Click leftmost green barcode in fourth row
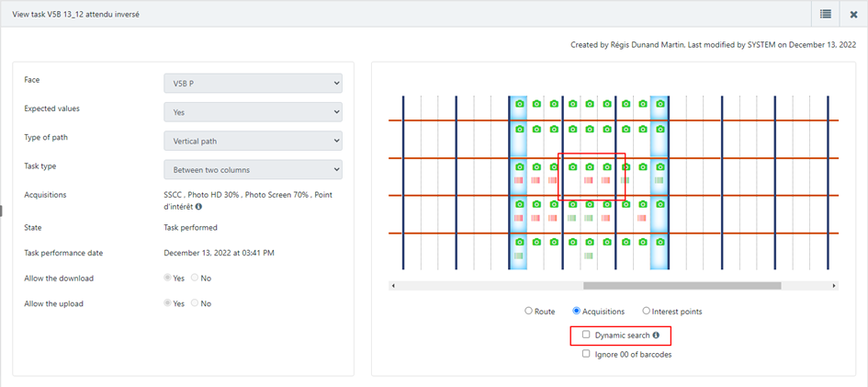 tap(572, 218)
